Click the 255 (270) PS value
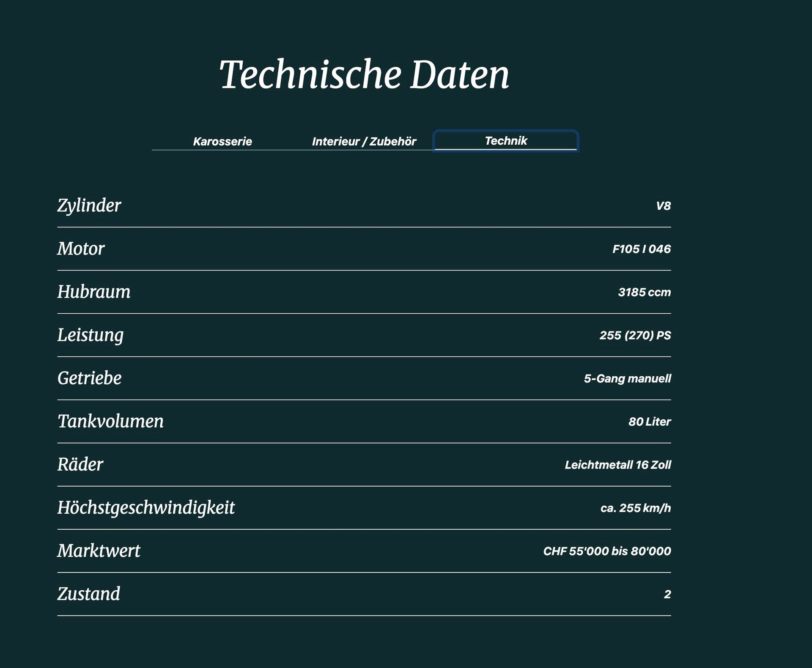Viewport: 812px width, 668px height. 635,335
